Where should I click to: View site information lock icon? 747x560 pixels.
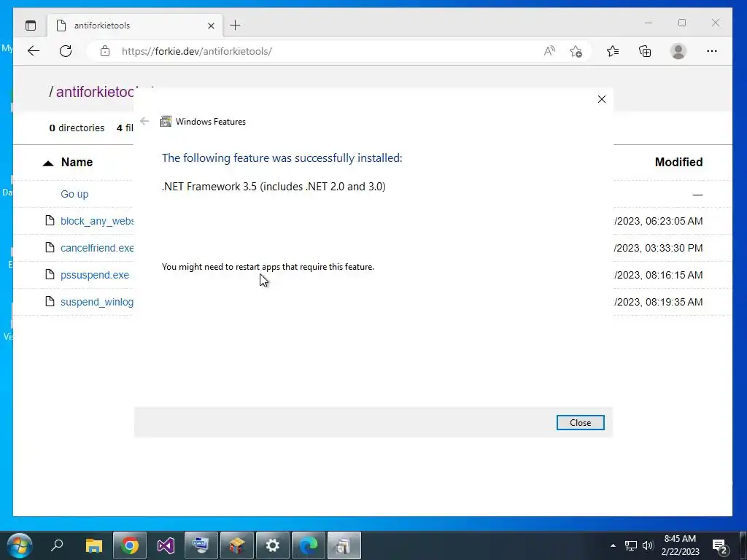[105, 51]
